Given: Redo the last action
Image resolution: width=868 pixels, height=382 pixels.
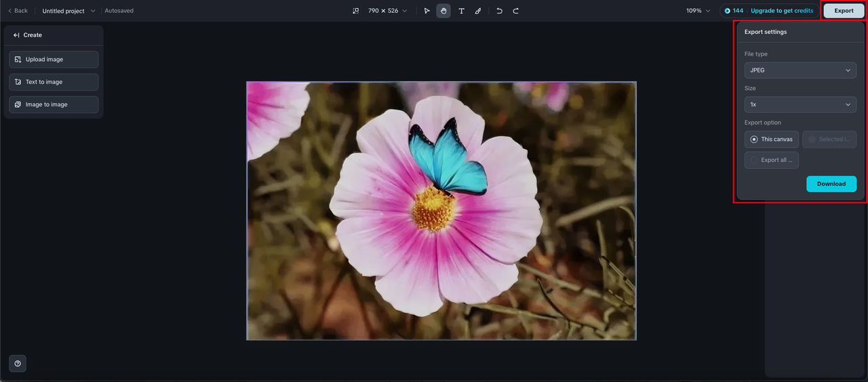Looking at the screenshot, I should [x=516, y=11].
